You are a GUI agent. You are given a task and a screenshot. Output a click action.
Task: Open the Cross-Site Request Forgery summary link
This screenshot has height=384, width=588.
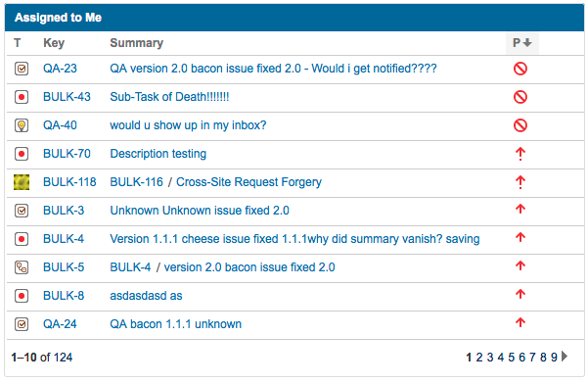tap(249, 182)
